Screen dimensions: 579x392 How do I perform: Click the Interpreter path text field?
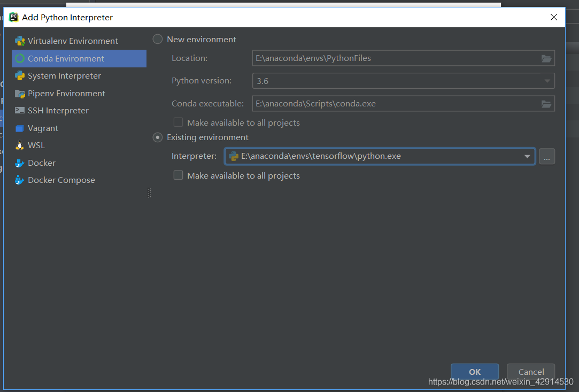tap(380, 156)
